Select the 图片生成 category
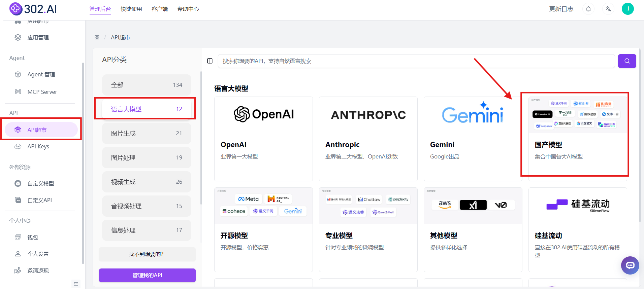644x289 pixels. (x=147, y=133)
